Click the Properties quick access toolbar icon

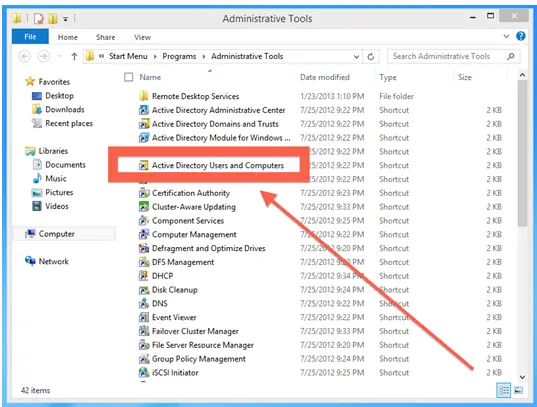[39, 18]
